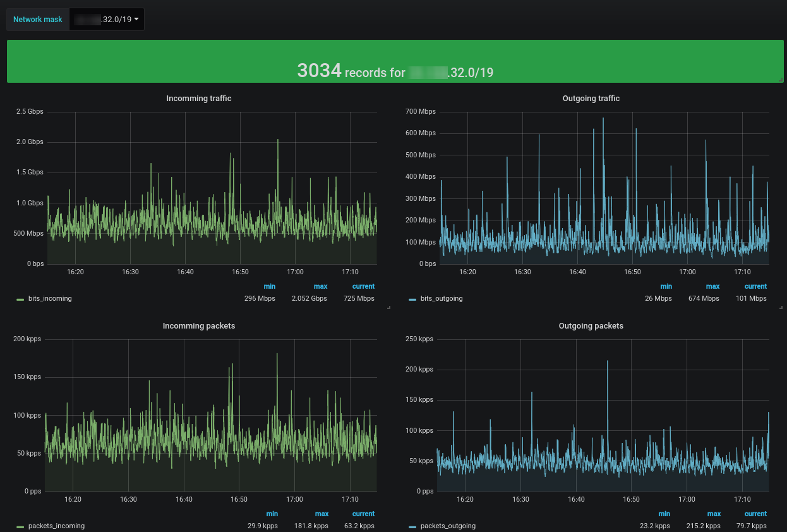The image size is (787, 532).
Task: Toggle the packets_incoming legend series
Action: click(57, 526)
